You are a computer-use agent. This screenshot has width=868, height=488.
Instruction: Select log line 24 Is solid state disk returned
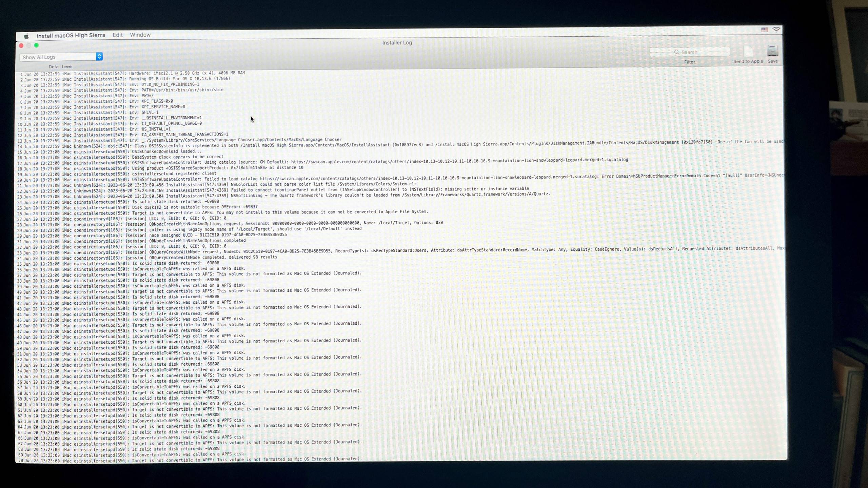pos(118,202)
